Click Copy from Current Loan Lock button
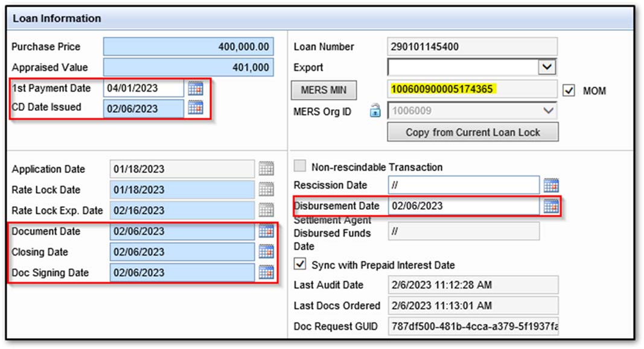The height and width of the screenshot is (349, 644). 473,132
